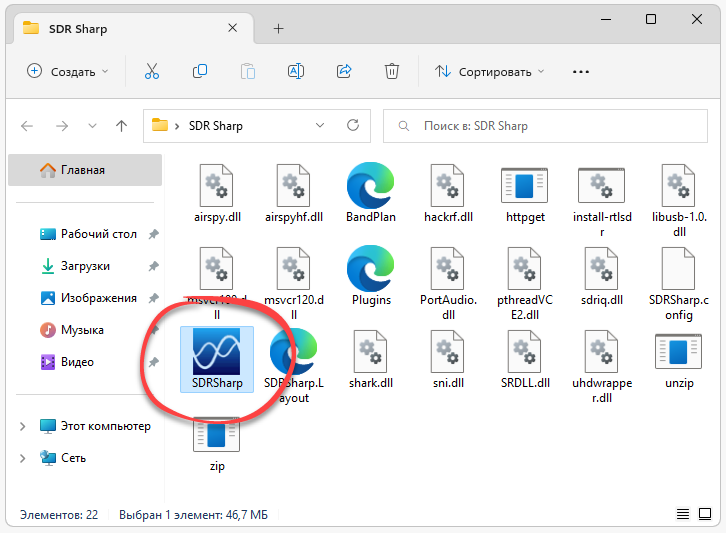Expand the Сеть tree node
The height and width of the screenshot is (533, 726).
tap(22, 458)
